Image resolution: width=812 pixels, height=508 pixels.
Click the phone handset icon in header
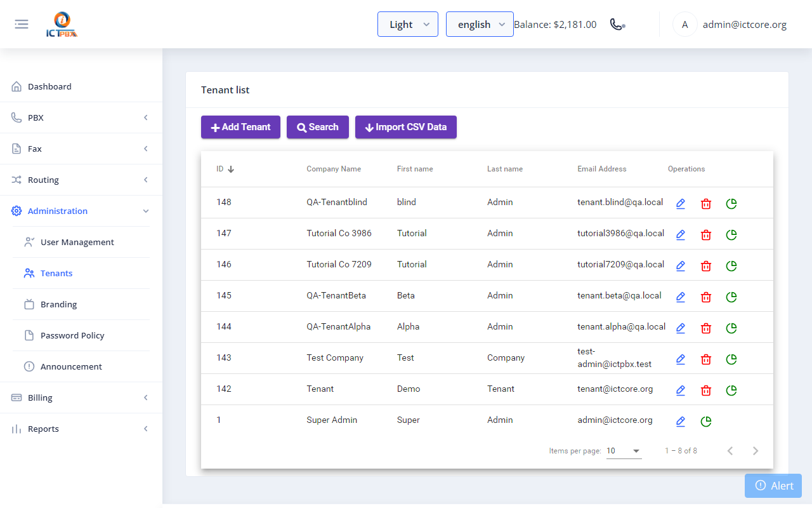tap(617, 24)
